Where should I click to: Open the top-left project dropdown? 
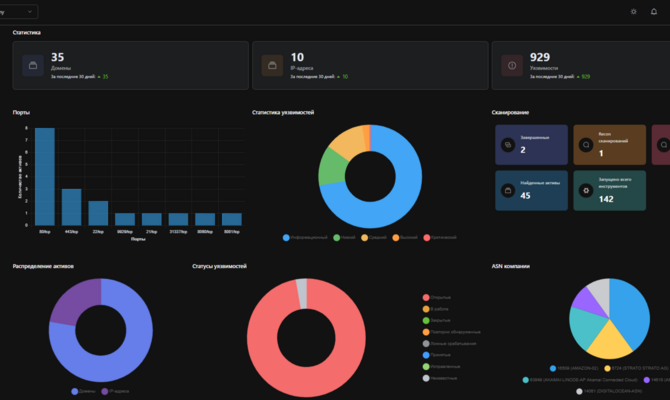pos(18,12)
